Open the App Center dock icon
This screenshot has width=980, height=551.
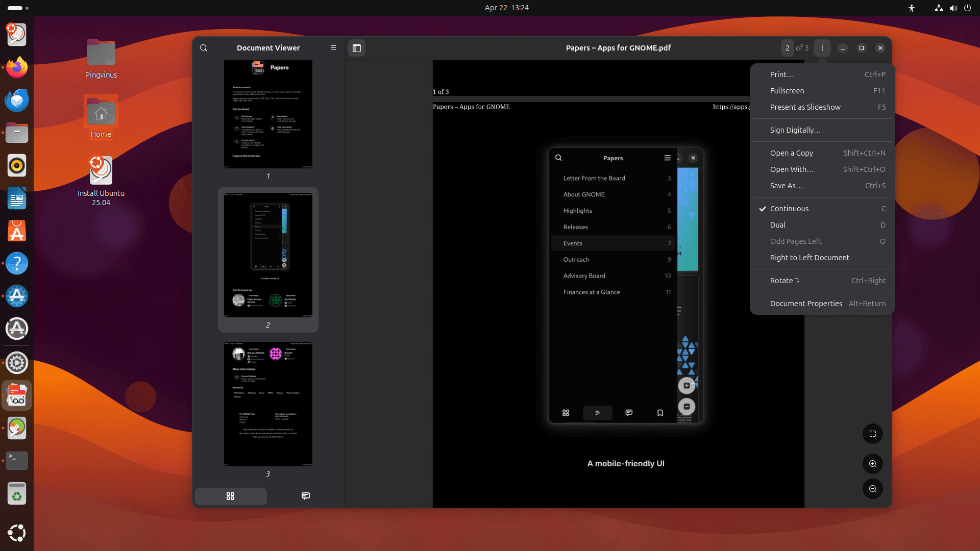point(17,231)
